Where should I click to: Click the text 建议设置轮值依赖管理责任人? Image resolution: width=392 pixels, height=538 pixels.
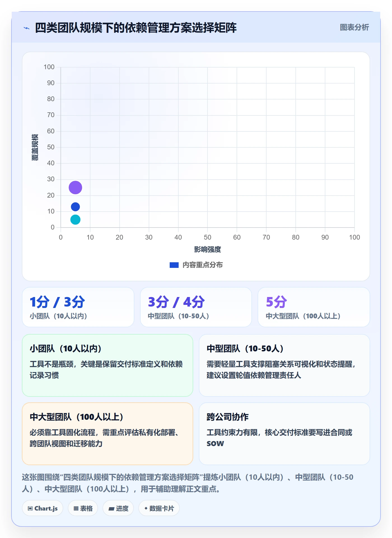pyautogui.click(x=254, y=375)
